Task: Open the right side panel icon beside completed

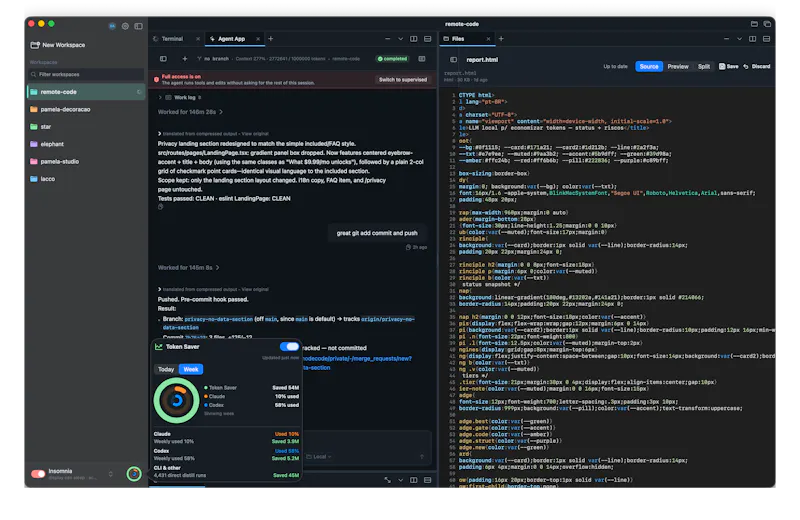Action: (x=422, y=59)
